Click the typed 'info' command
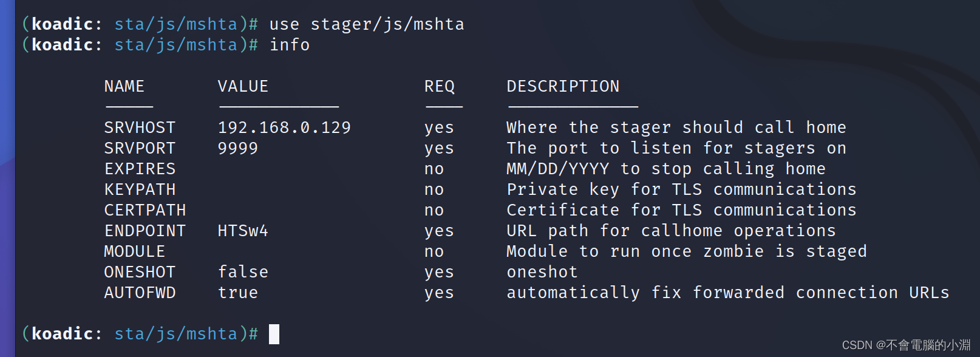The height and width of the screenshot is (357, 980). click(x=290, y=45)
